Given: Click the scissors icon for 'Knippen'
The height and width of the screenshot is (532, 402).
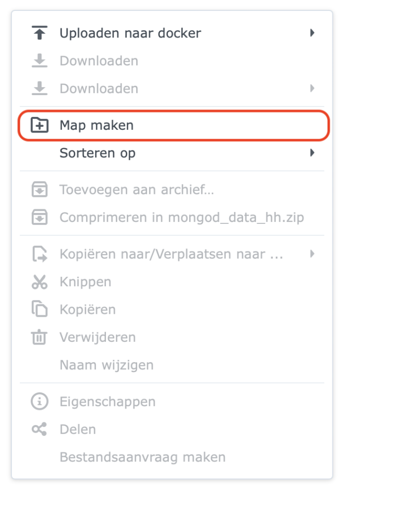Looking at the screenshot, I should pos(39,282).
